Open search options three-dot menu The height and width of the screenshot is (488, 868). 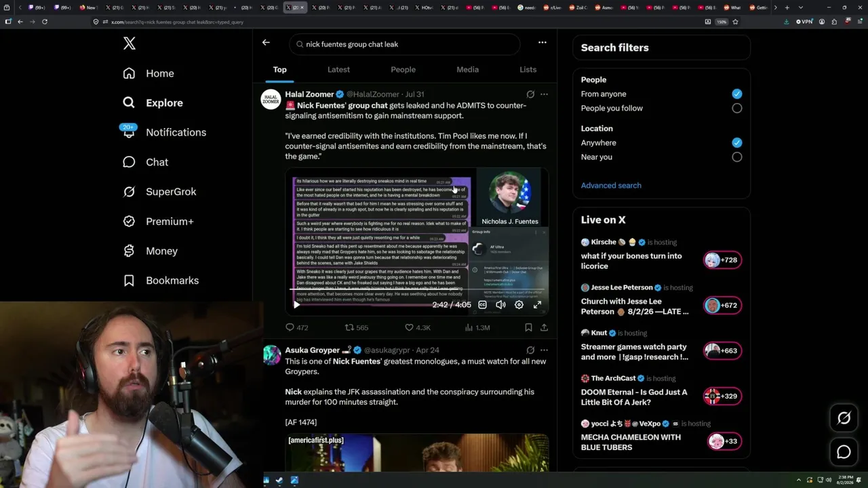tap(542, 43)
